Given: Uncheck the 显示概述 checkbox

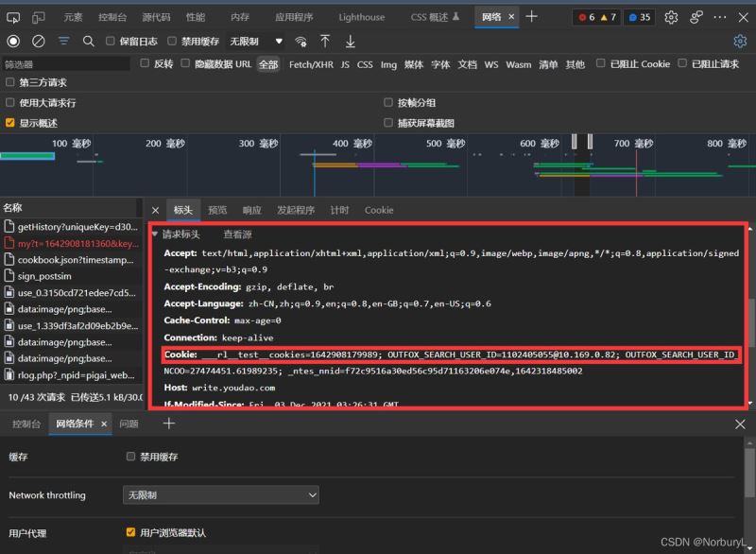Looking at the screenshot, I should point(10,123).
